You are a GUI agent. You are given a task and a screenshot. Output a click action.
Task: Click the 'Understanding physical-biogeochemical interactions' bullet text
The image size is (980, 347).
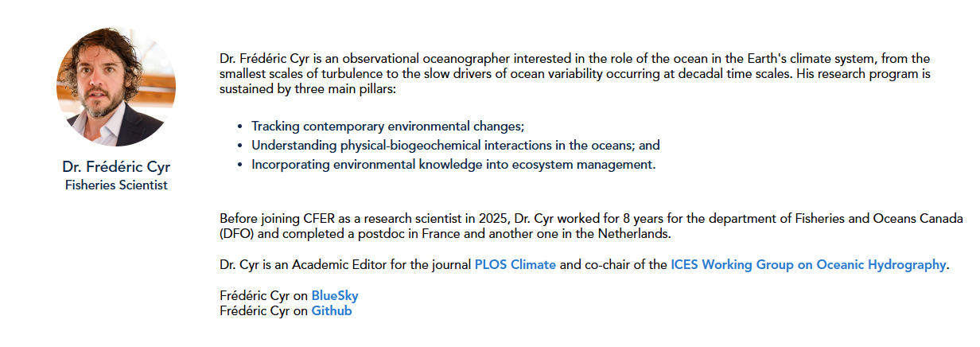455,146
